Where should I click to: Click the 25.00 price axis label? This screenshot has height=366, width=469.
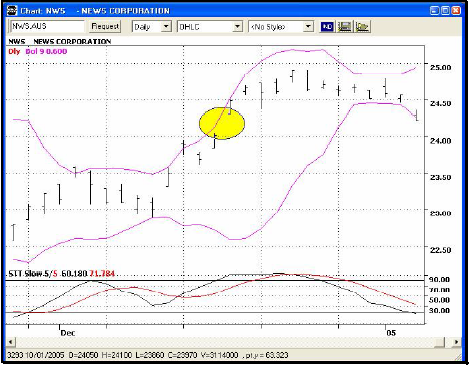(440, 67)
